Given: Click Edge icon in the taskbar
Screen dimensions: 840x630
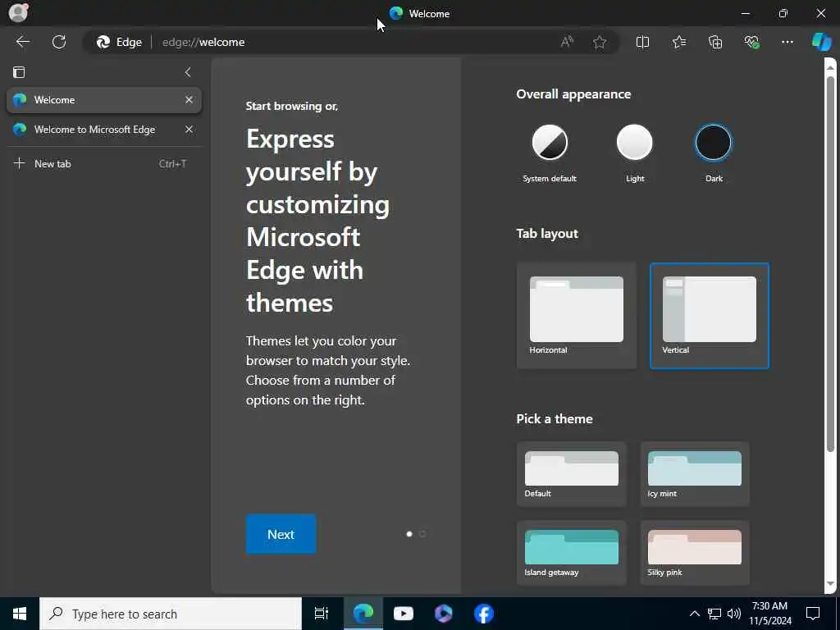Looking at the screenshot, I should (x=363, y=614).
